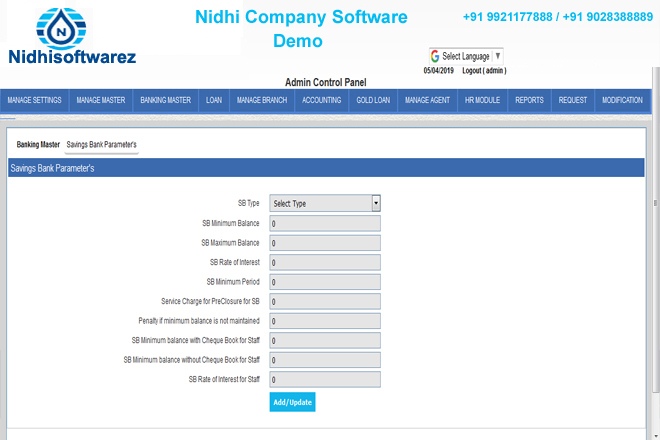Open the SB Type dropdown
The height and width of the screenshot is (440, 660).
(x=325, y=203)
